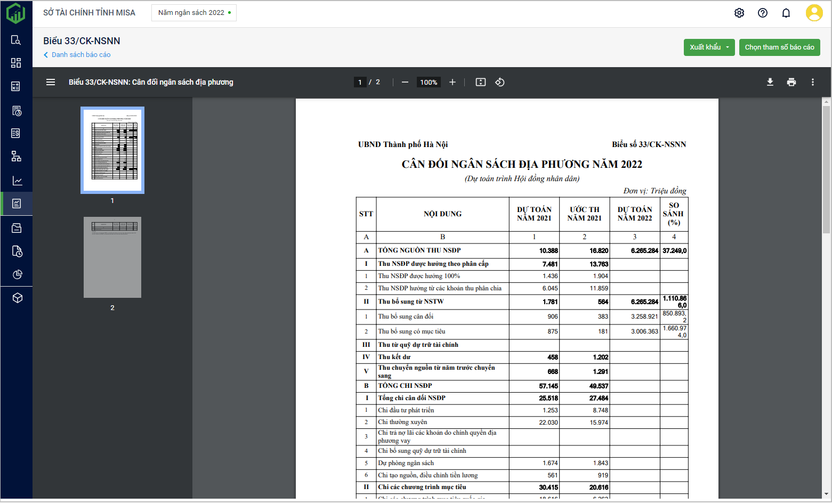832x504 pixels.
Task: Select page 2 thumbnail
Action: (112, 257)
